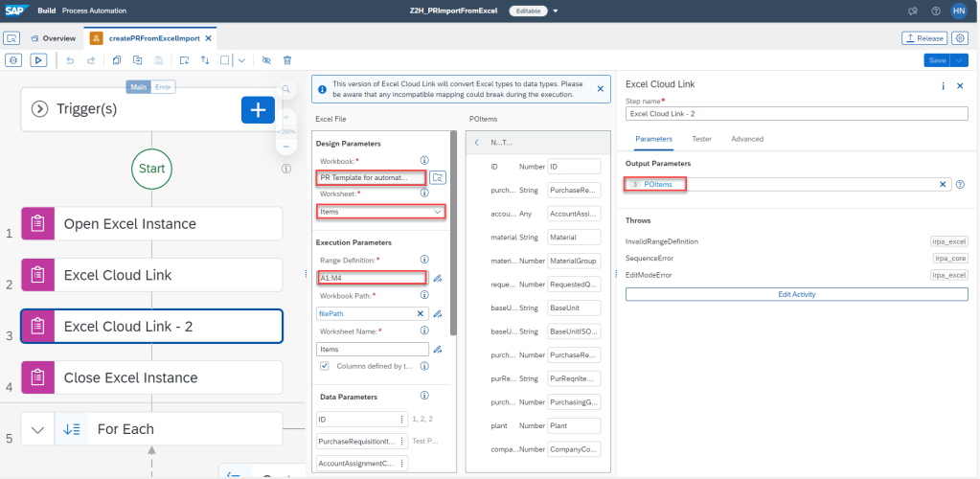Open project settings gear icon next to Release

pyautogui.click(x=961, y=38)
